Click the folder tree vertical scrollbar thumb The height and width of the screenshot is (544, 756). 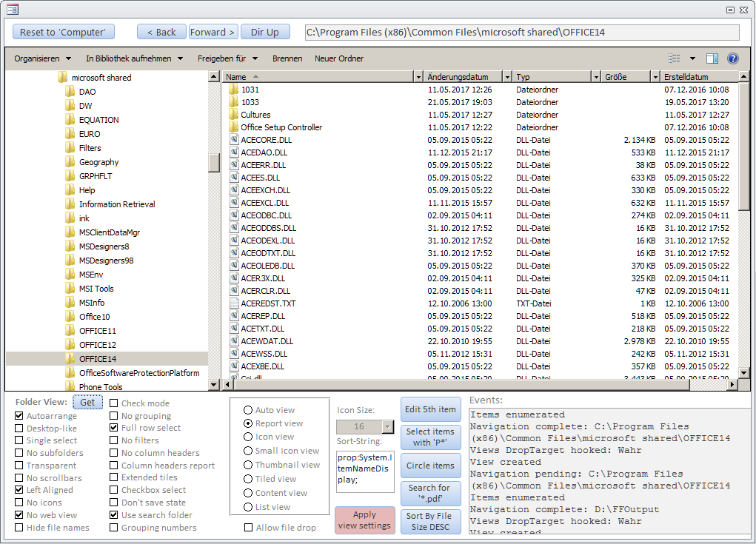[x=214, y=162]
